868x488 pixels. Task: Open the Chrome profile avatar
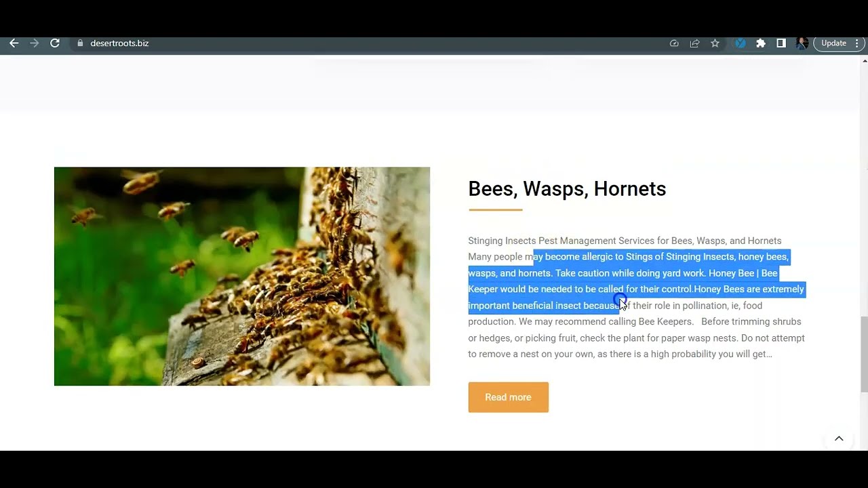pyautogui.click(x=802, y=43)
